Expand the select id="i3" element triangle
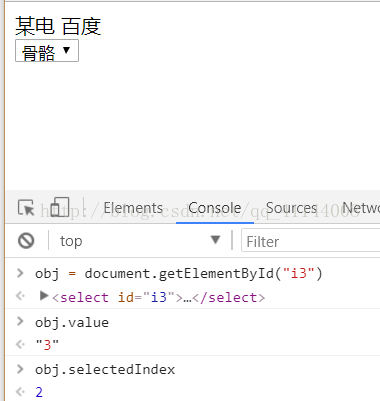 [44, 296]
